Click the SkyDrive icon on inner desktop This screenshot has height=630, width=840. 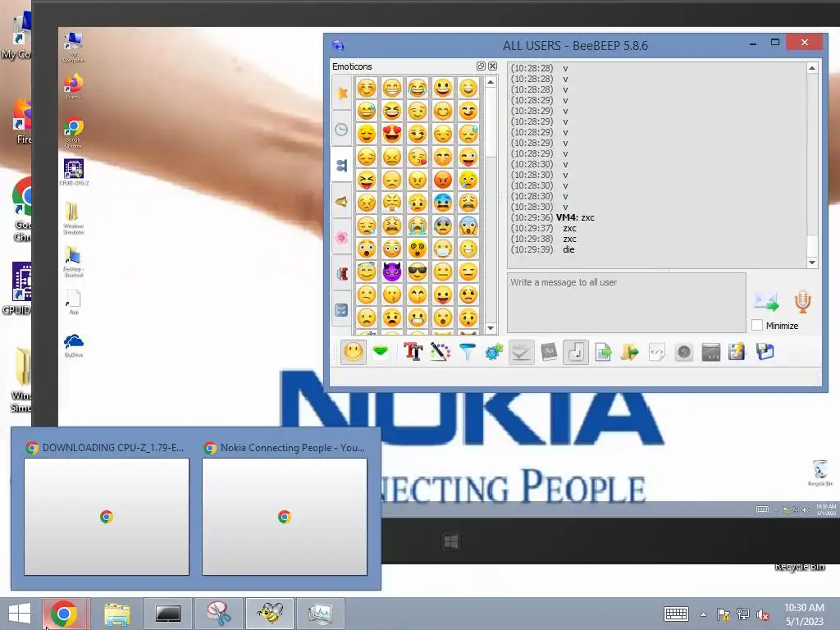click(73, 344)
